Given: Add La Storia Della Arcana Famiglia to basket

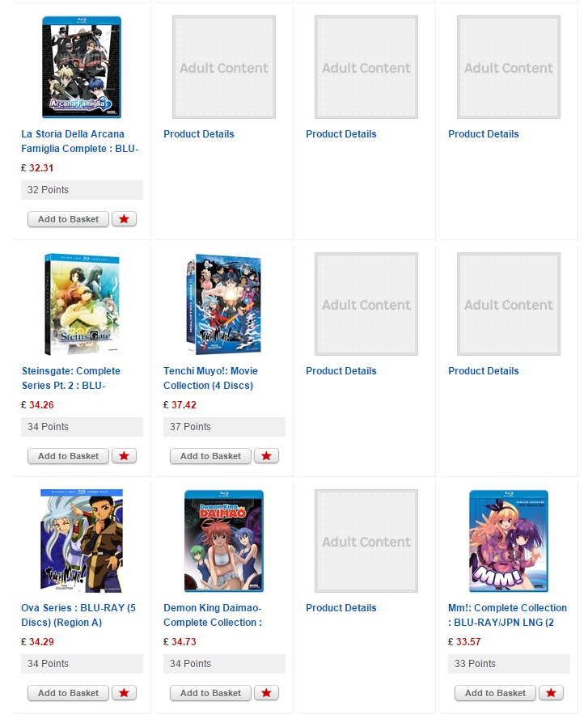Looking at the screenshot, I should click(x=68, y=219).
